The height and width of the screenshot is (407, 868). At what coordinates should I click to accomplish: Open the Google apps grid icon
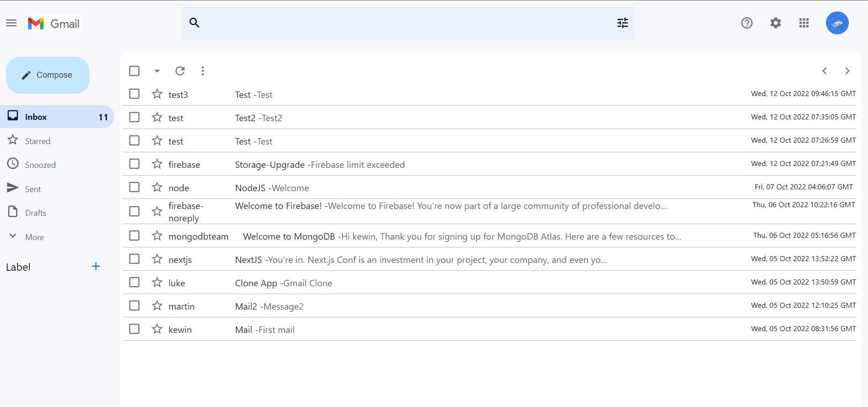pyautogui.click(x=804, y=23)
